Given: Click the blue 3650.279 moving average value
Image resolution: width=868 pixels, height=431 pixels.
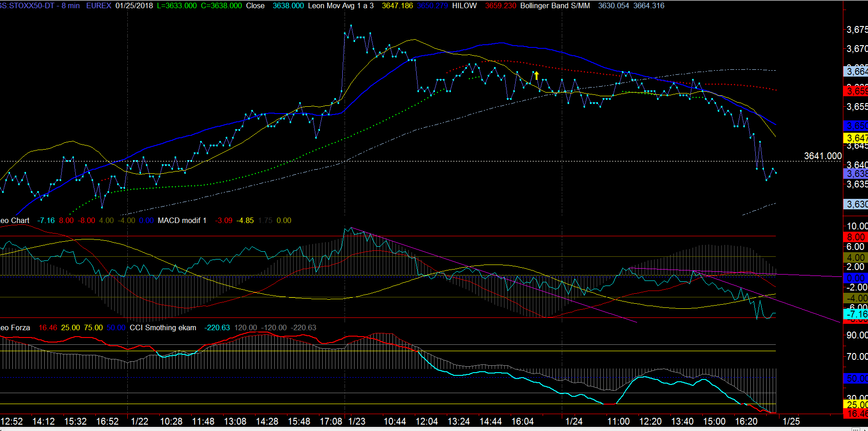Looking at the screenshot, I should (433, 6).
